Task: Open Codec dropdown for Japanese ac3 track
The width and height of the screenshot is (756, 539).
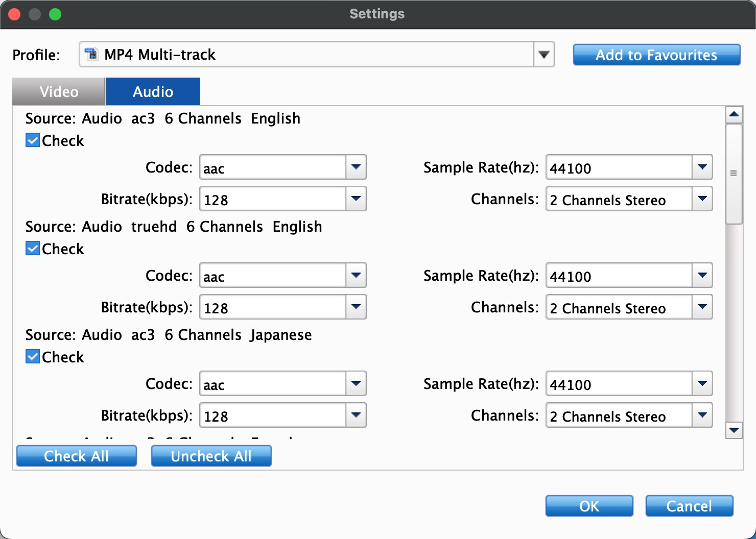Action: 356,383
